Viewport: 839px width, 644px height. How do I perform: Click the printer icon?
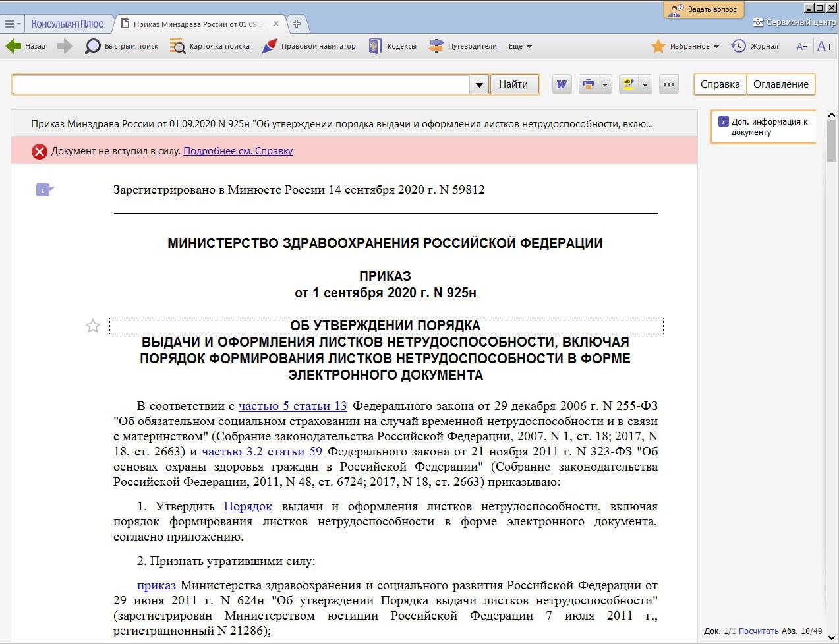[588, 84]
